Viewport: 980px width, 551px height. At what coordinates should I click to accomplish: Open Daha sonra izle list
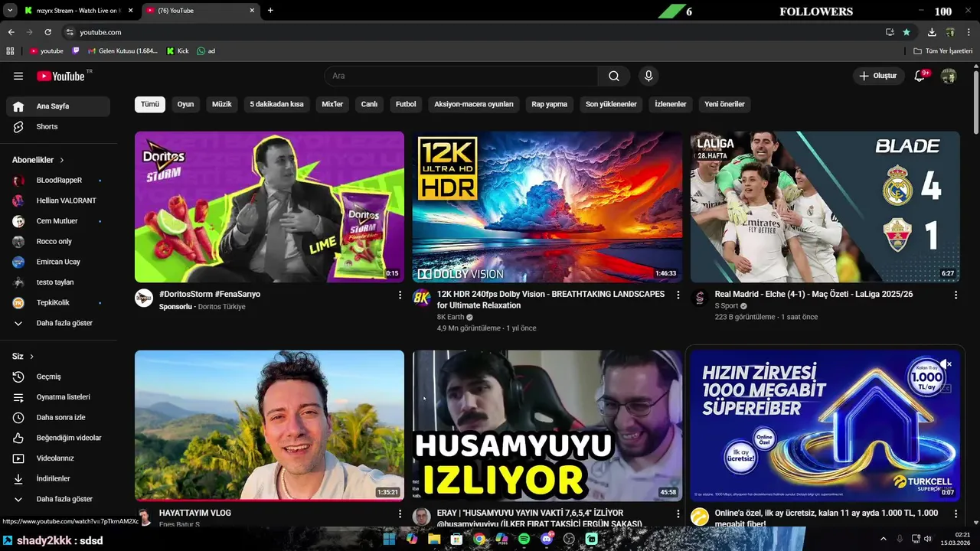(x=58, y=417)
